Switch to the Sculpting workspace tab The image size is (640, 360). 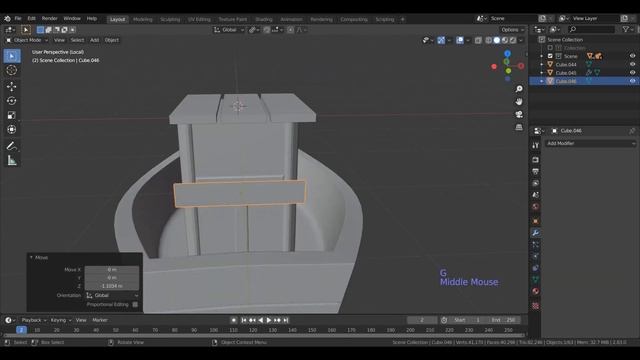pos(170,19)
